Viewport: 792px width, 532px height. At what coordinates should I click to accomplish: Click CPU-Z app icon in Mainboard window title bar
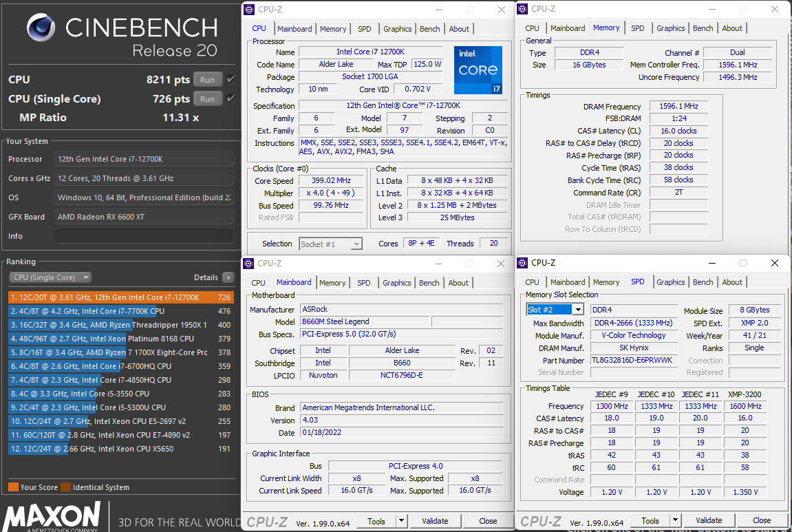click(248, 264)
